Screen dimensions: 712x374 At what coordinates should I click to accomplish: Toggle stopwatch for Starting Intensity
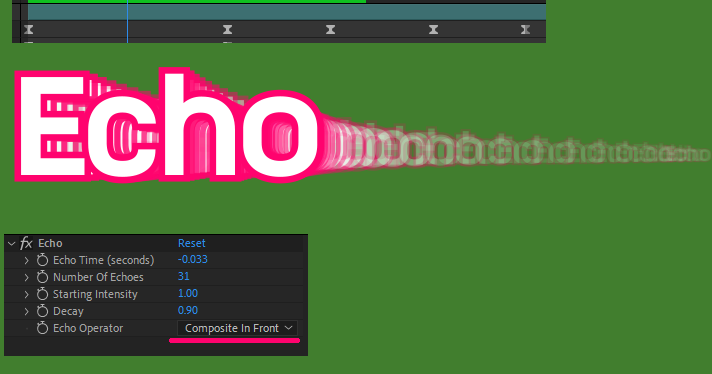(x=42, y=294)
